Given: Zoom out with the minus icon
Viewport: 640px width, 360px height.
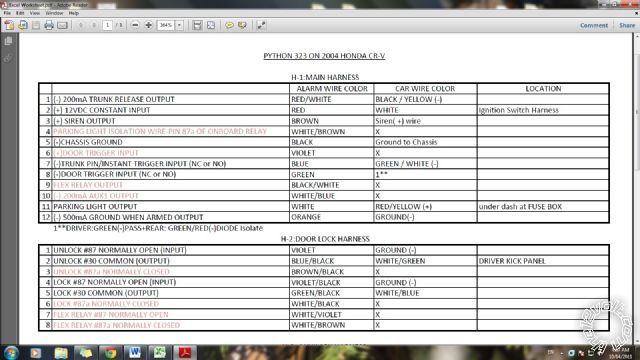Looking at the screenshot, I should click(x=135, y=25).
